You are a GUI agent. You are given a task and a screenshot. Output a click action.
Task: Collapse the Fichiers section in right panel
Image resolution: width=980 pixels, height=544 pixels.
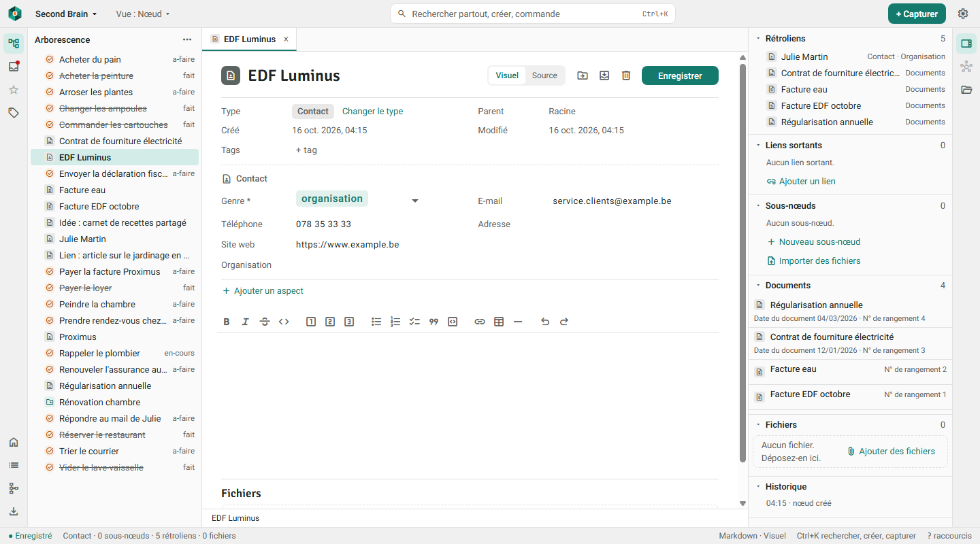758,425
